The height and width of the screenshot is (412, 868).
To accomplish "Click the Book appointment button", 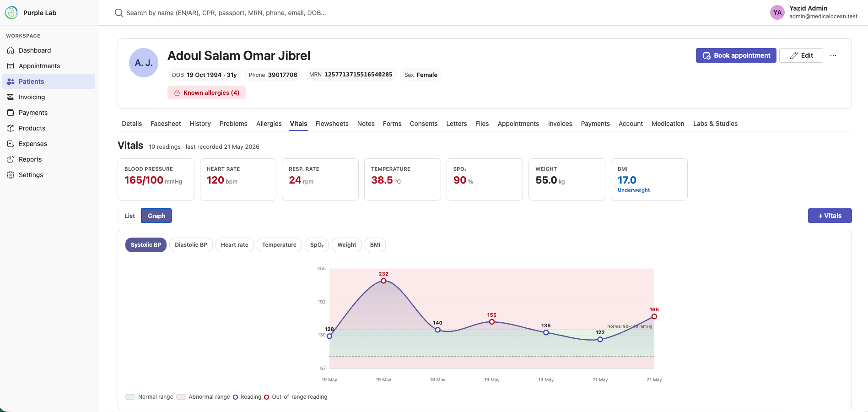I will [736, 55].
